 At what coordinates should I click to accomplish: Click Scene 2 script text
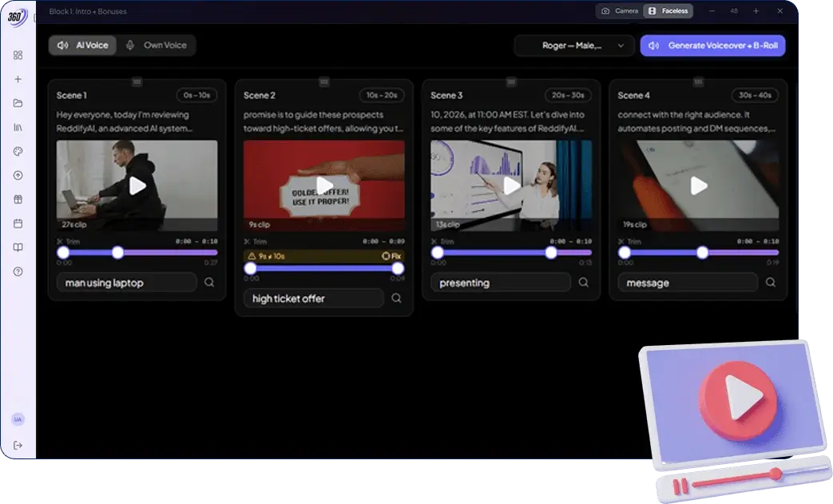coord(323,121)
